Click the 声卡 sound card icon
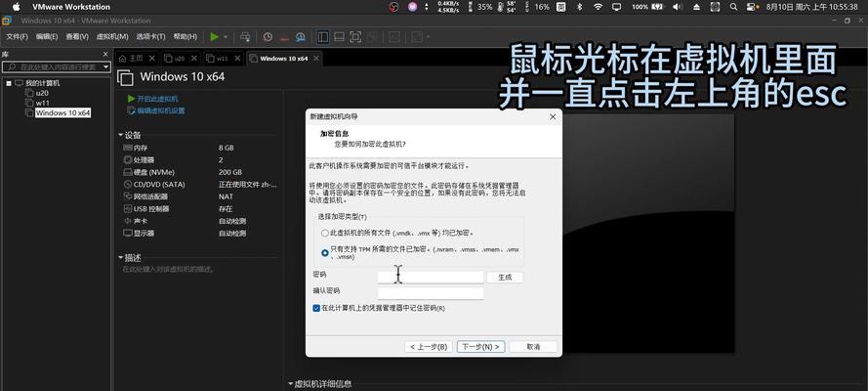The image size is (868, 391). pyautogui.click(x=128, y=221)
